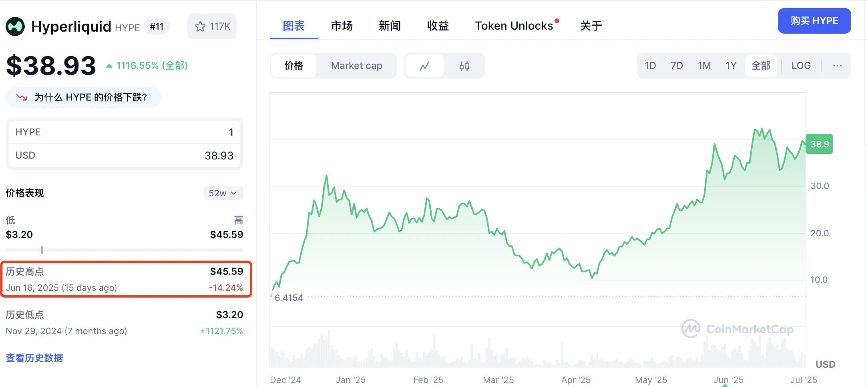This screenshot has height=387, width=868.
Task: Select the 价格 price toggle
Action: 294,65
